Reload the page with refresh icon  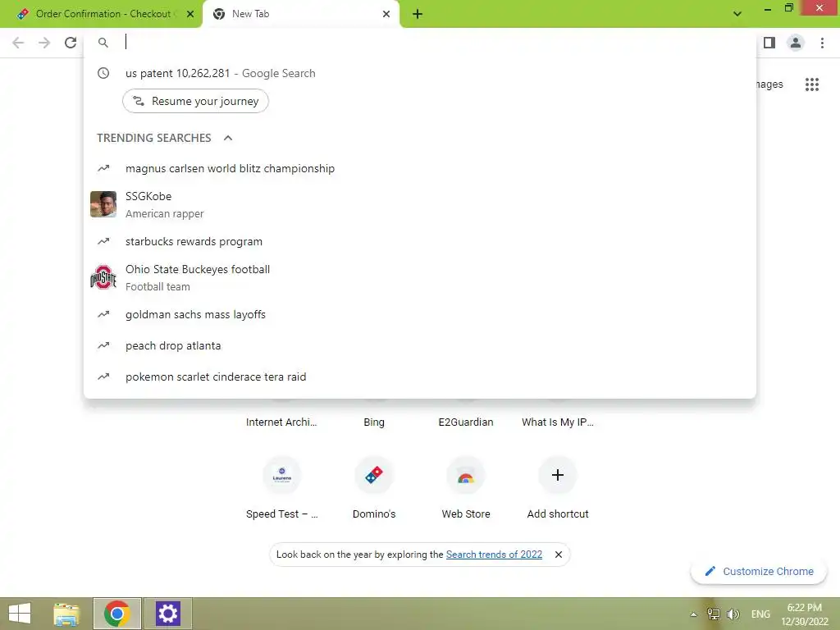71,43
